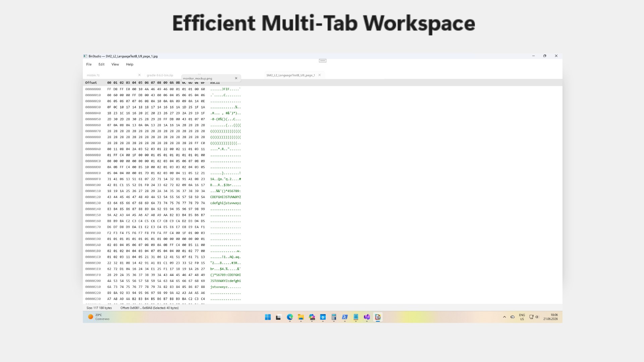Switch the ENG US input language

pos(522,317)
